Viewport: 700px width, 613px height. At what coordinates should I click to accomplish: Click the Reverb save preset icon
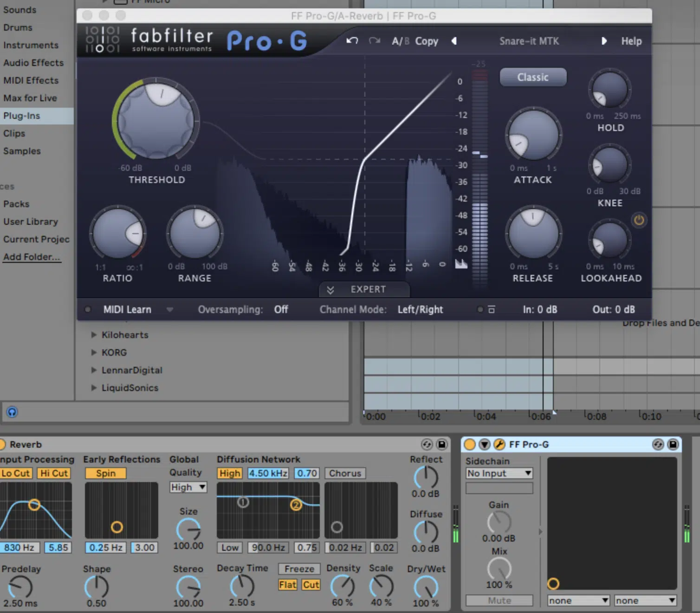[x=441, y=444]
